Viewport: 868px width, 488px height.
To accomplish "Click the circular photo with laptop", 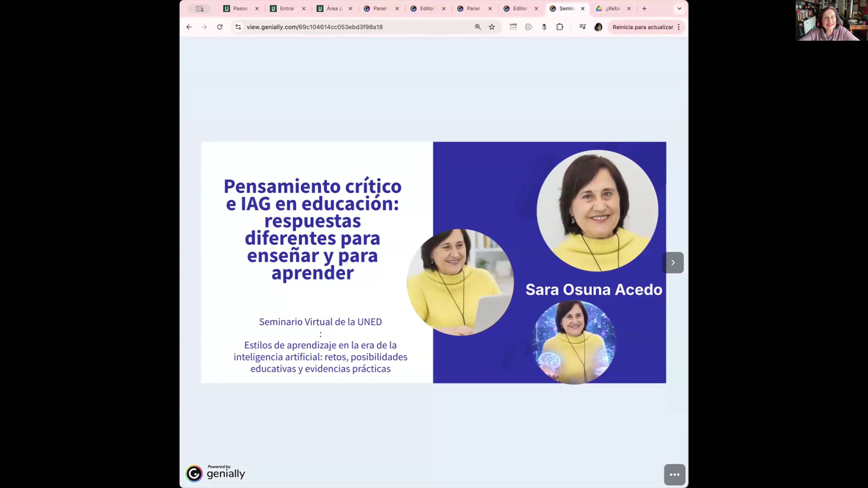I will click(460, 282).
